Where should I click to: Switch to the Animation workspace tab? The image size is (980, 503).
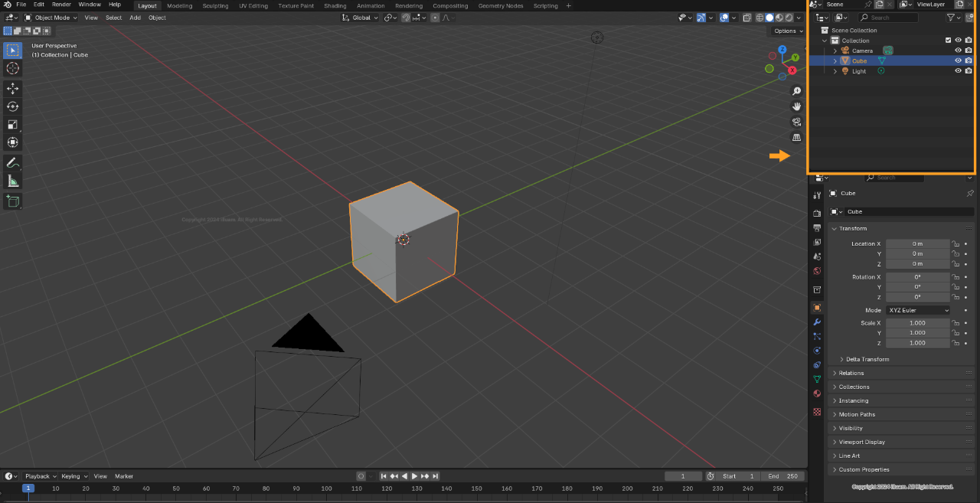371,5
